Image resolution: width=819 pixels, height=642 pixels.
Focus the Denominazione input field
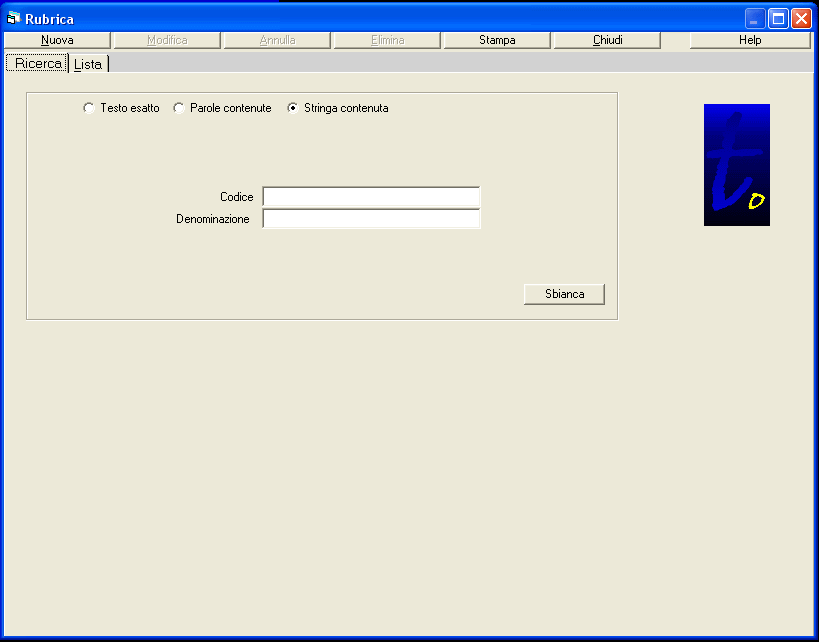click(x=371, y=218)
